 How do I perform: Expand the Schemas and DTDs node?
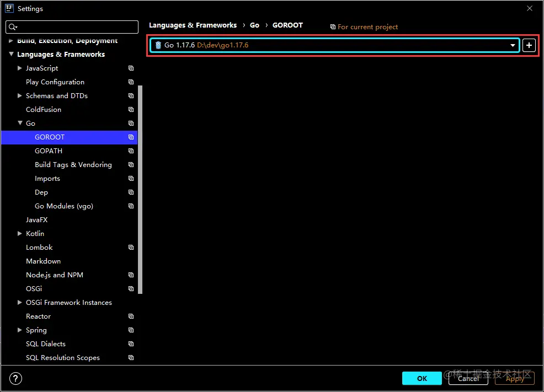20,96
